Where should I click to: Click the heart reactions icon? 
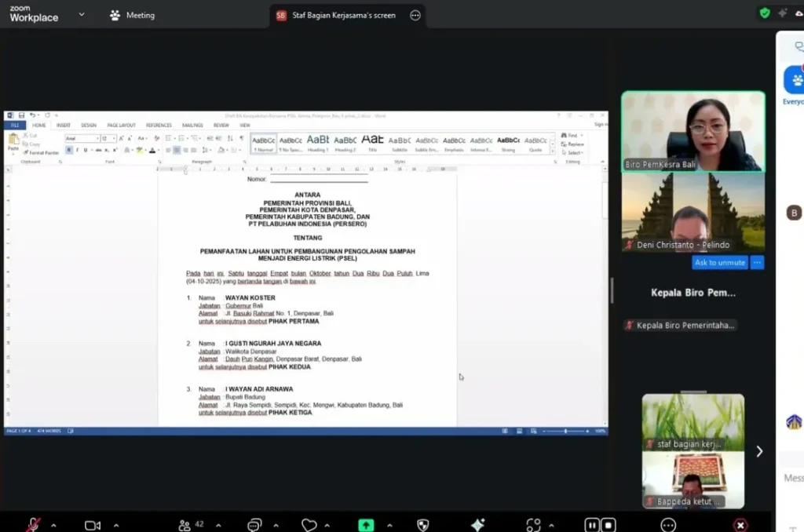(309, 525)
